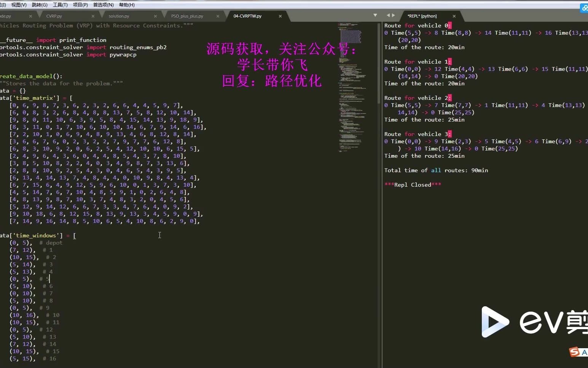Open the 首选项(N) menu
The height and width of the screenshot is (368, 588).
pyautogui.click(x=104, y=5)
